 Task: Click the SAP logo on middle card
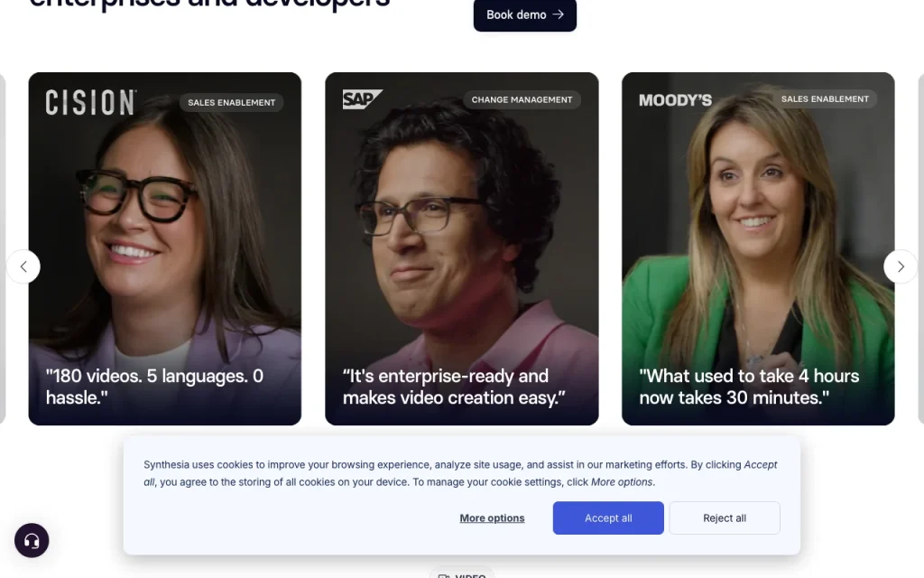pyautogui.click(x=363, y=99)
